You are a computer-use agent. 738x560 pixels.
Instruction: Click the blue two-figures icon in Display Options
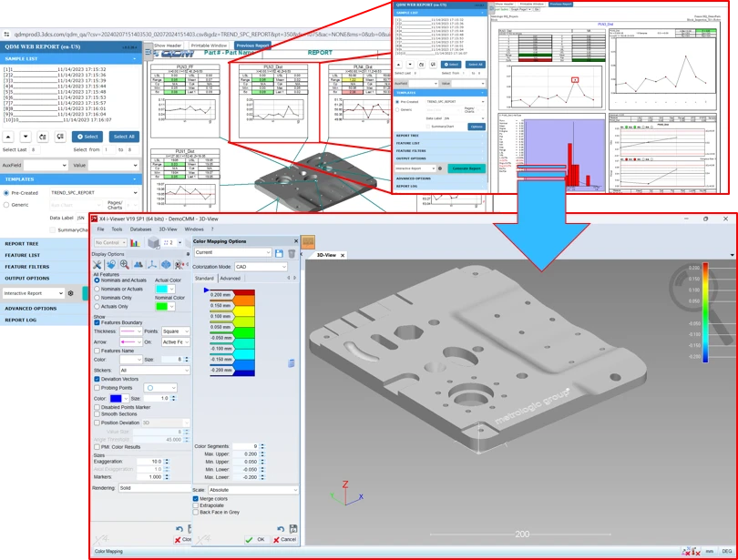pyautogui.click(x=138, y=265)
